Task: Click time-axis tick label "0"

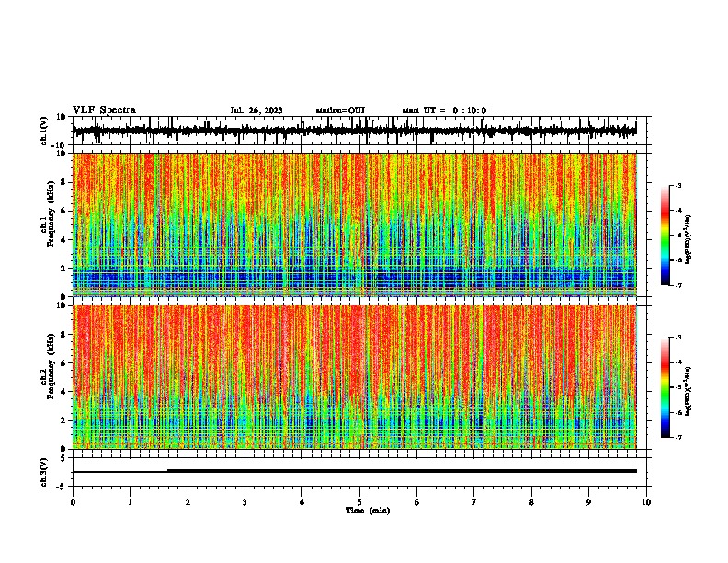Action: pyautogui.click(x=73, y=502)
